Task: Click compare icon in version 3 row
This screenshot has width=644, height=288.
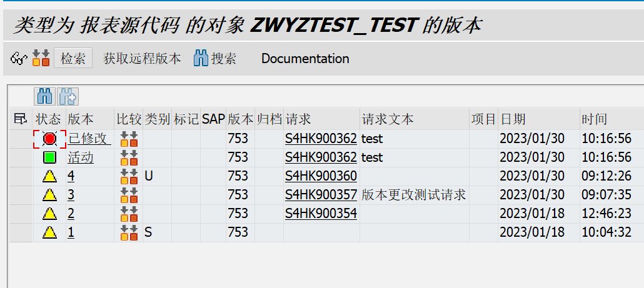Action: 129,196
